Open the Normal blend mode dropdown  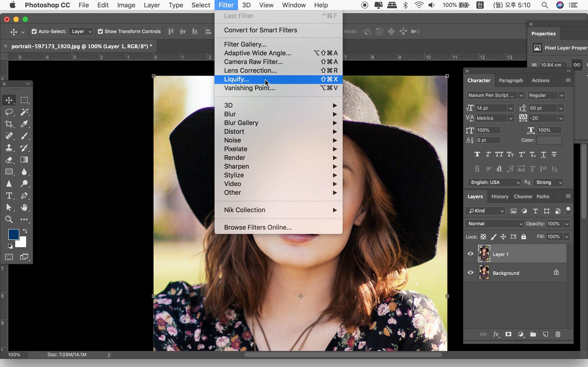click(494, 224)
